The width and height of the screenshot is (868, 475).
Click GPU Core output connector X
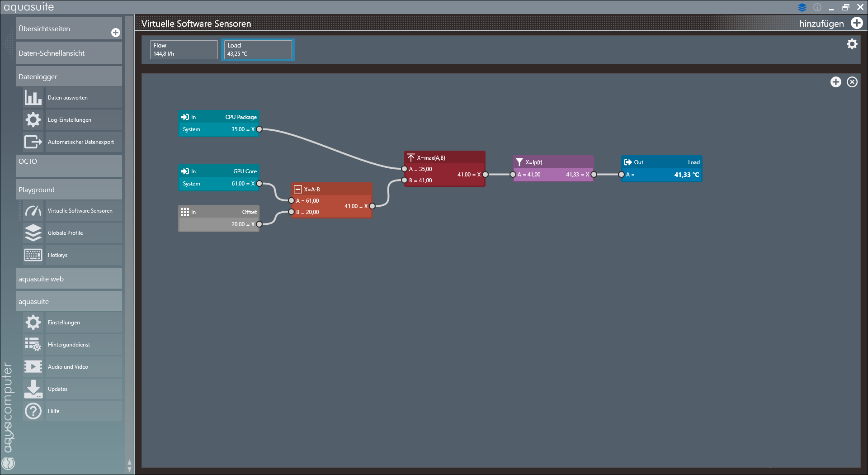click(259, 184)
